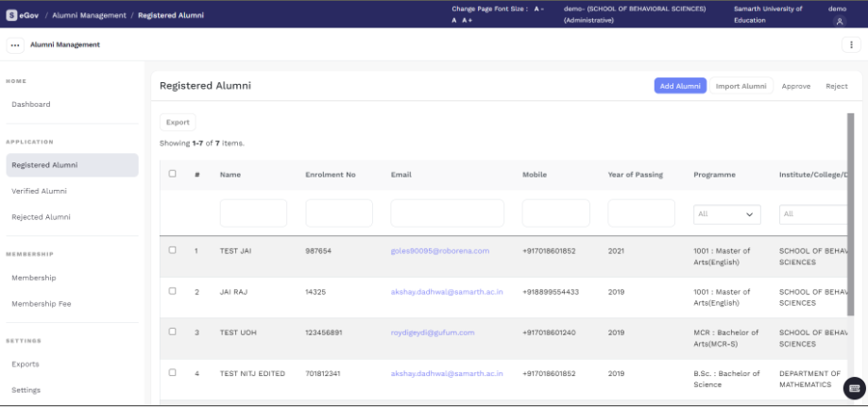Click enrolment number 987654

pos(318,251)
